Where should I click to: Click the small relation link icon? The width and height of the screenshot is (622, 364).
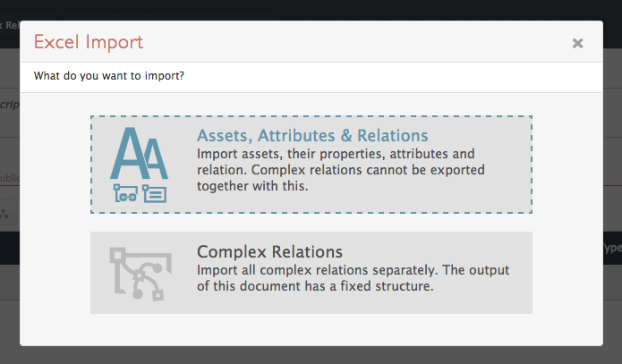pyautogui.click(x=125, y=193)
